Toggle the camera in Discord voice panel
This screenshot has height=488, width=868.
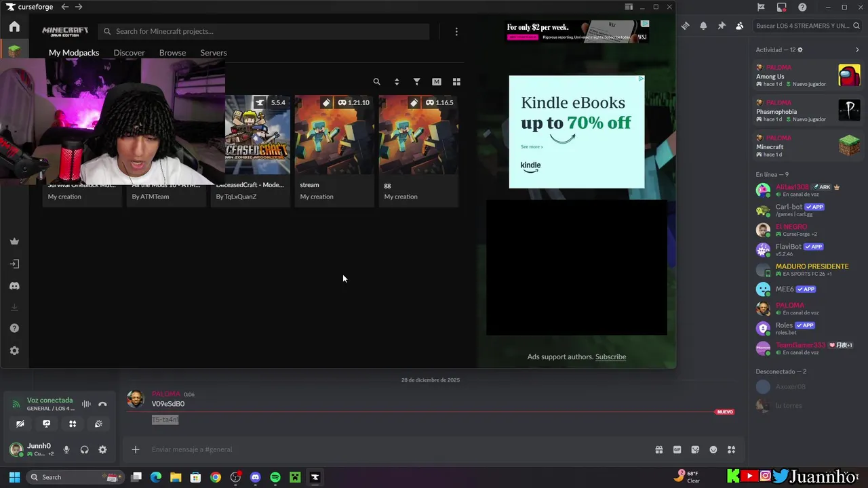[x=20, y=424]
